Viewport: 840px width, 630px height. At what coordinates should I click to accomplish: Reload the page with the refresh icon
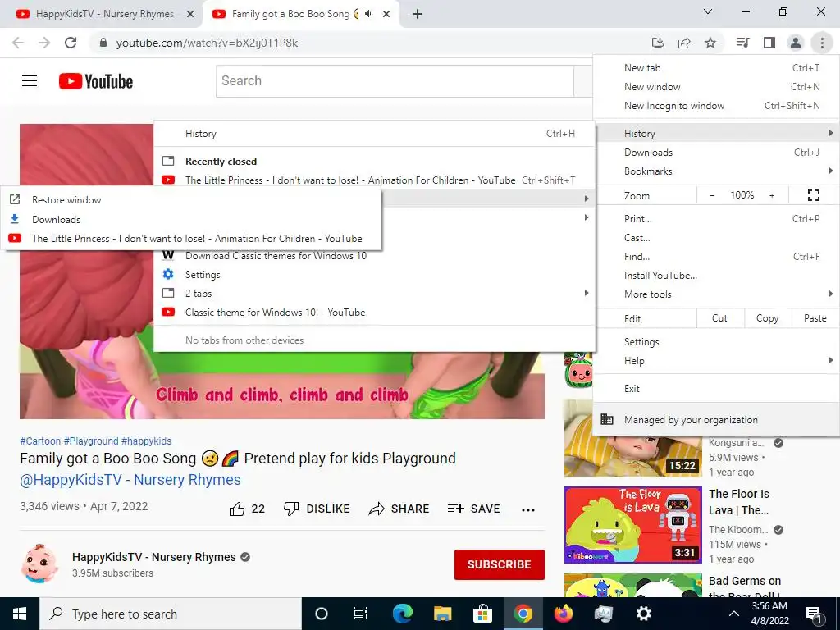71,43
